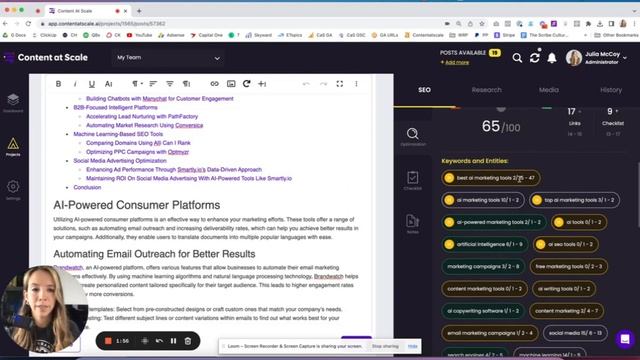Click the insert-more plus icon
The image size is (640, 360).
click(x=262, y=84)
